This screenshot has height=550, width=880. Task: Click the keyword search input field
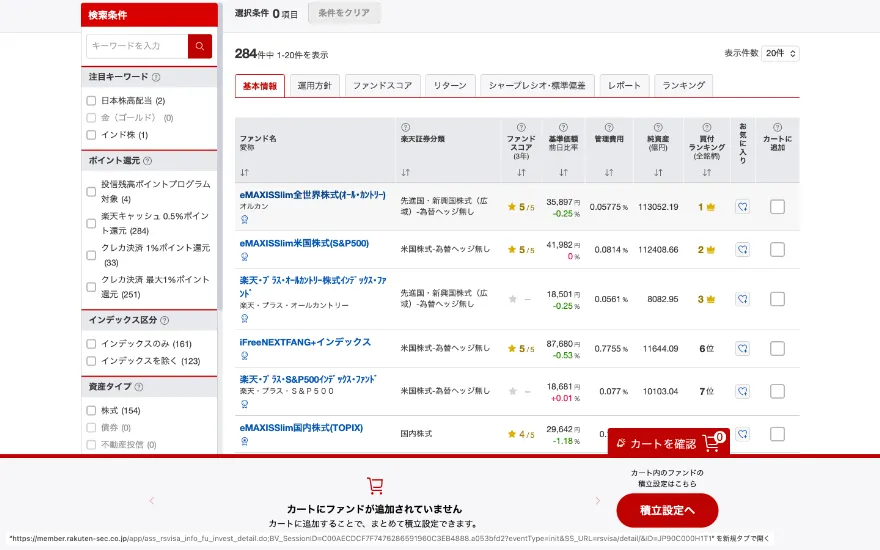tap(138, 46)
